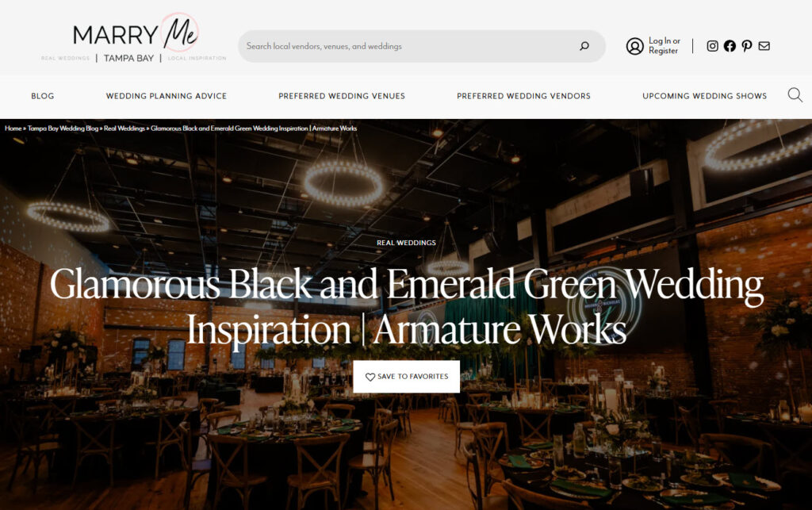
Task: Click the Log In or Register link
Action: tap(664, 45)
